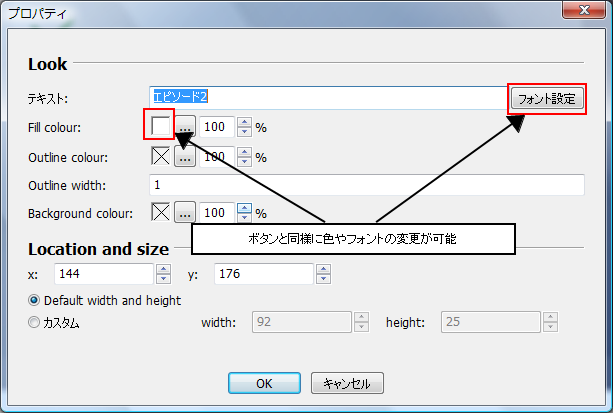Viewport: 613px width, 413px height.
Task: Click the x position field showing 144
Action: coord(104,274)
